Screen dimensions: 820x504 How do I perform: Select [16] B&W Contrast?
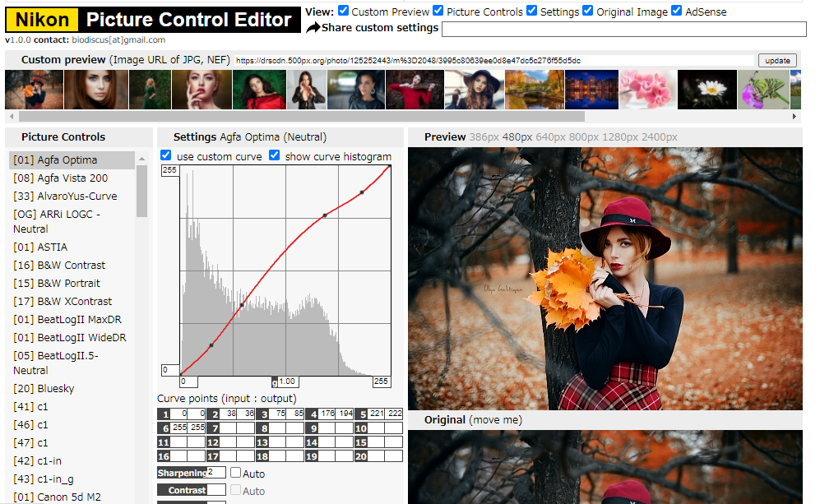click(x=72, y=265)
